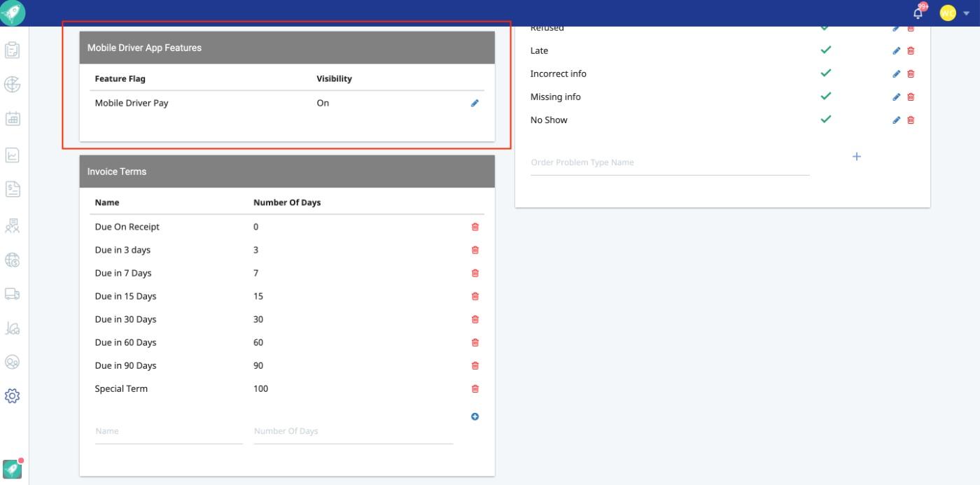The width and height of the screenshot is (980, 485).
Task: Delete the Missing info problem type
Action: (x=911, y=97)
